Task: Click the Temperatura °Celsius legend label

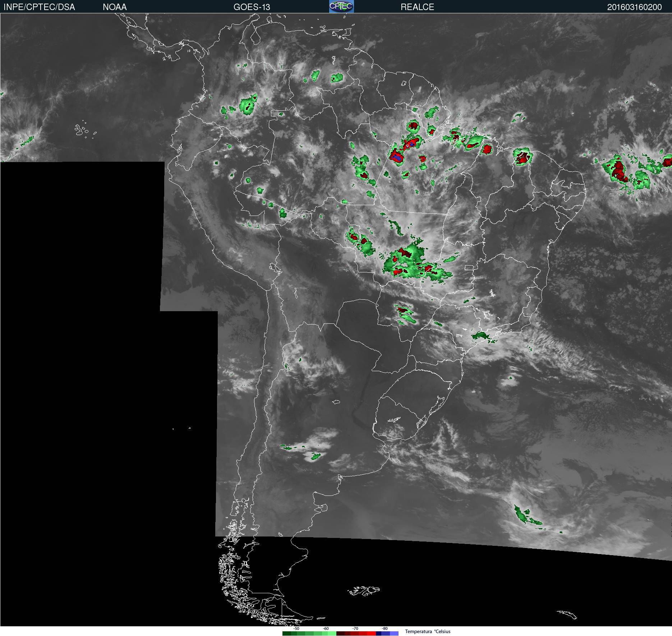Action: point(428,631)
